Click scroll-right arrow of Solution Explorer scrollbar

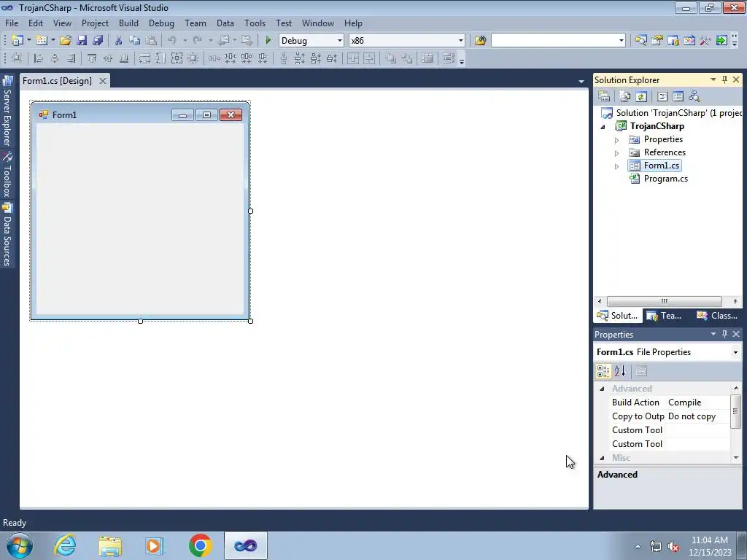coord(735,301)
